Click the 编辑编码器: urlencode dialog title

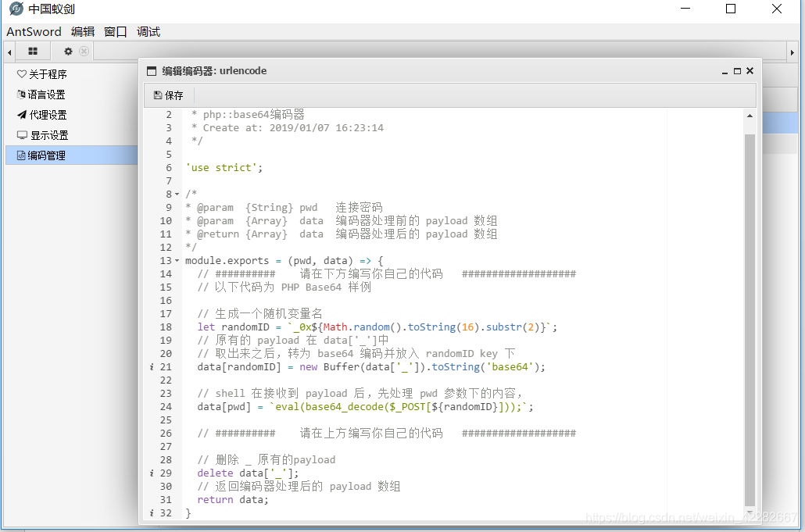[215, 71]
